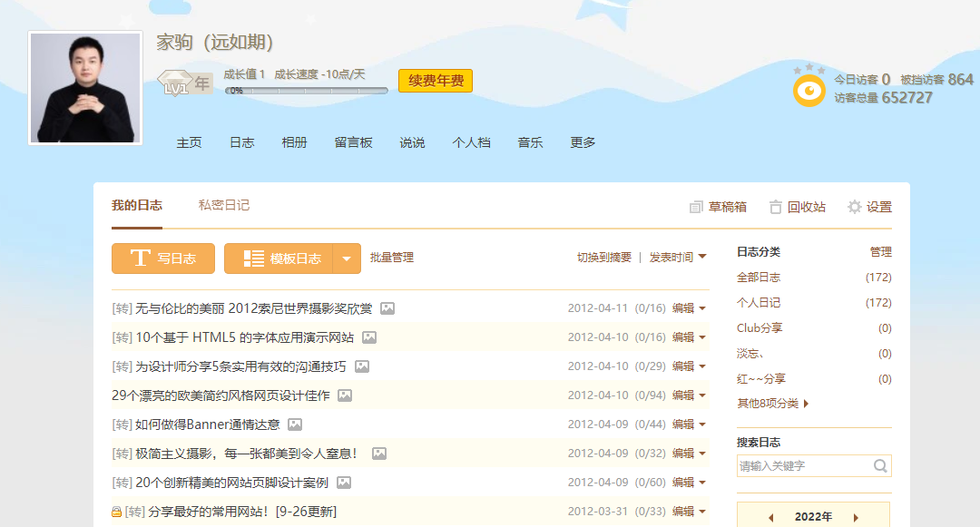Click the growth progress bar showing 0%
980x527 pixels.
pyautogui.click(x=307, y=91)
